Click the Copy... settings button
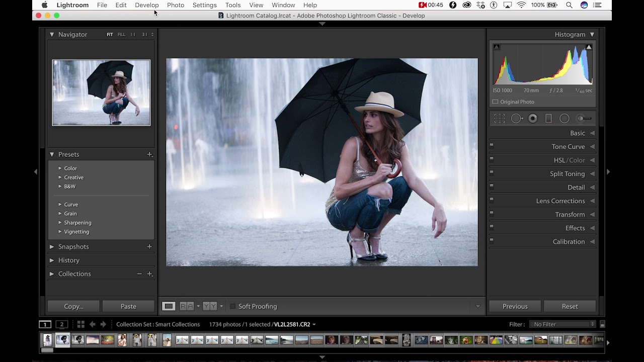Viewport: 644px width, 362px height. 73,306
